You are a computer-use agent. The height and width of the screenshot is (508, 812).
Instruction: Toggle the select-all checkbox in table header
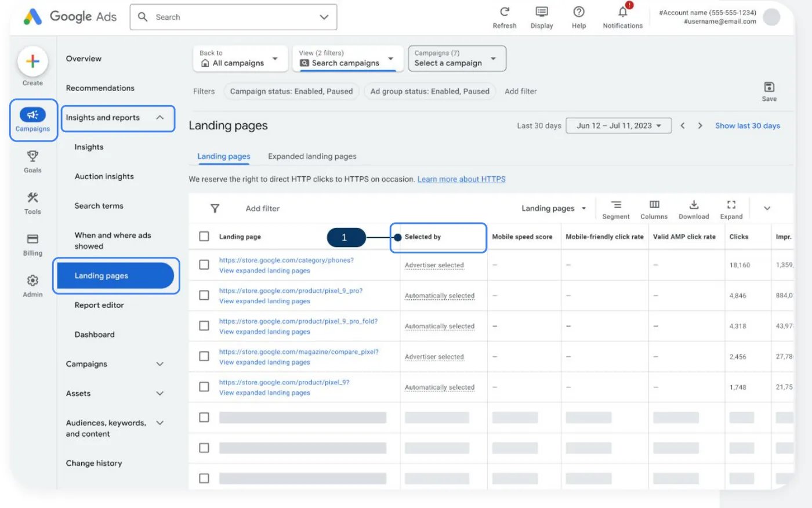click(x=204, y=237)
